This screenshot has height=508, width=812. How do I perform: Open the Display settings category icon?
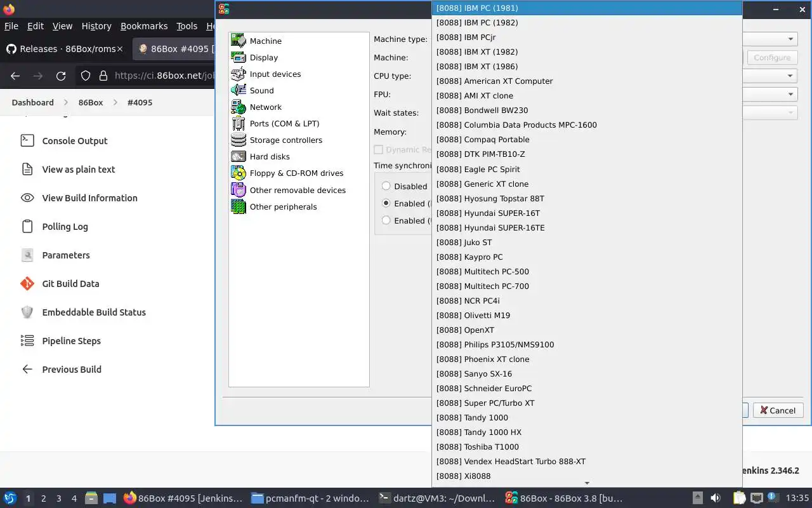[239, 57]
